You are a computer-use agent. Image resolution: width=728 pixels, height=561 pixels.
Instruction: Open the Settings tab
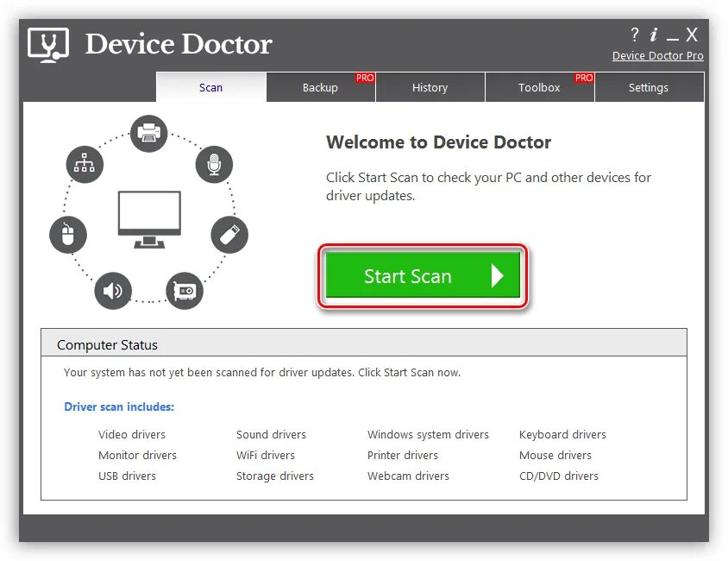pyautogui.click(x=649, y=87)
